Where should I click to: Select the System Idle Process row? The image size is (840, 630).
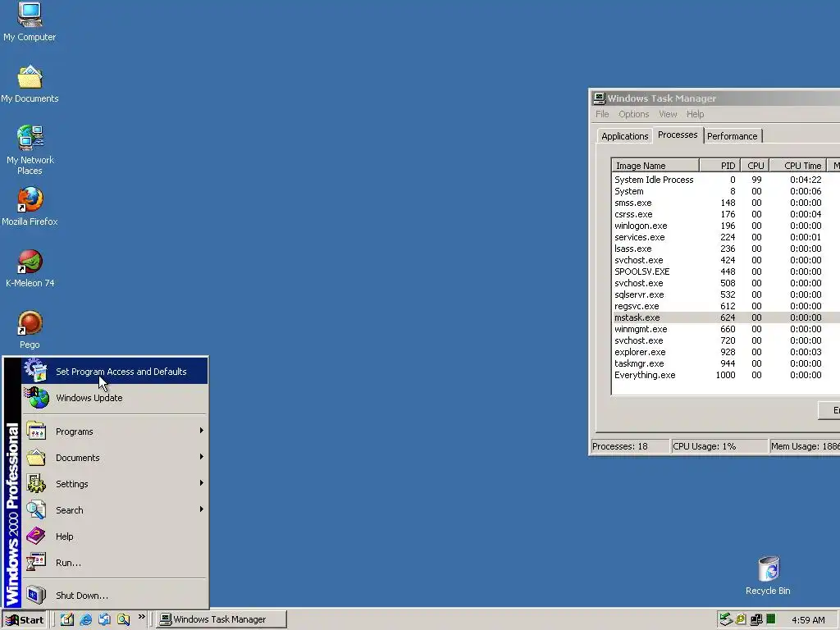click(726, 180)
